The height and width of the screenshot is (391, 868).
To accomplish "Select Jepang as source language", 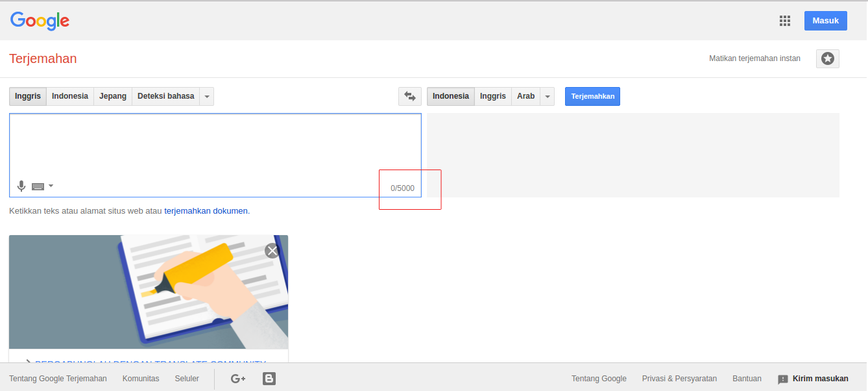I will coord(113,96).
